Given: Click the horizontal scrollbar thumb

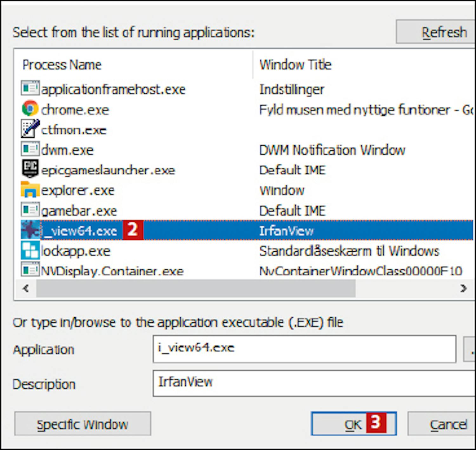Looking at the screenshot, I should [195, 288].
